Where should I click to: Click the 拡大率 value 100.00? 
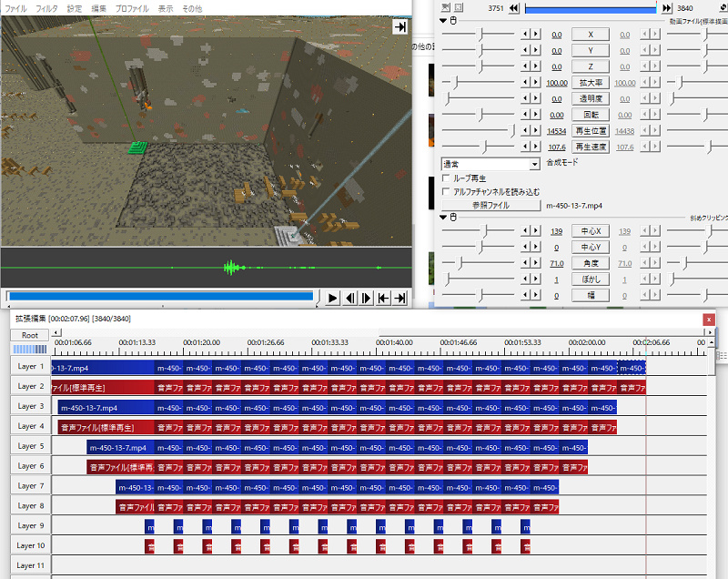557,83
